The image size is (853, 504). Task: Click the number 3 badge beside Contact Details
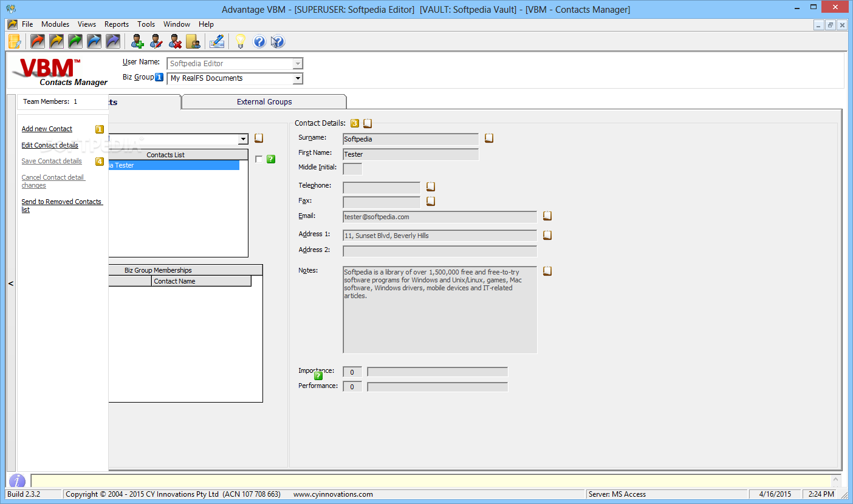point(355,123)
